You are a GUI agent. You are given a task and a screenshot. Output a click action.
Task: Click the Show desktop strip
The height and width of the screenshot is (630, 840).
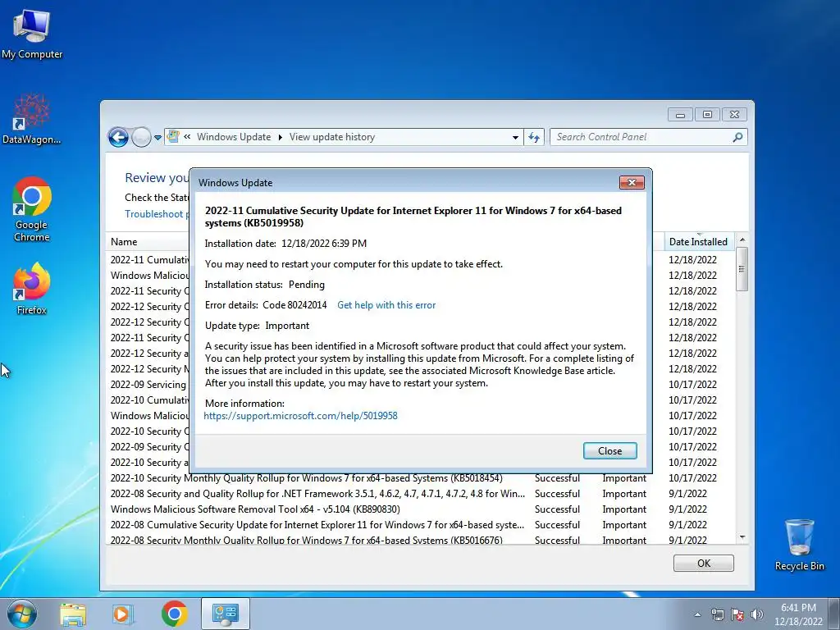coord(834,614)
